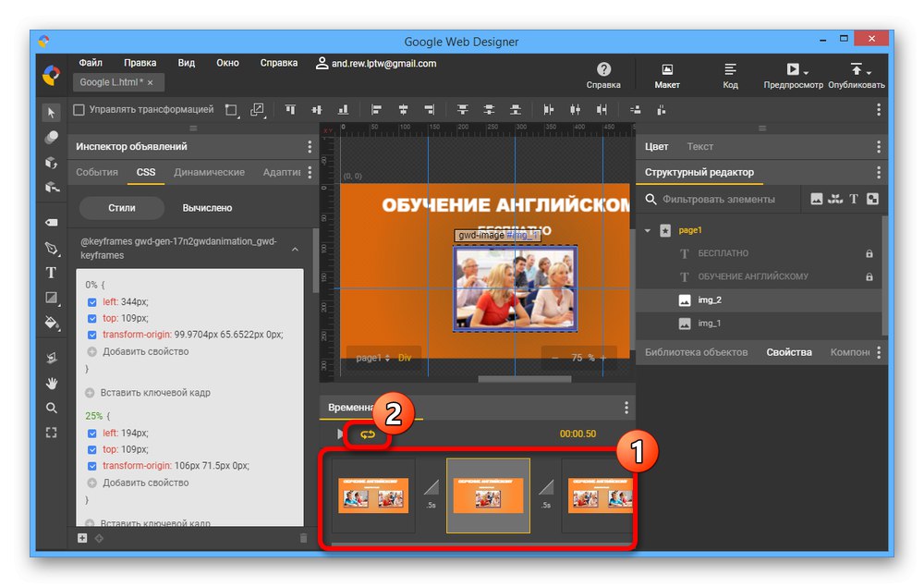
Task: Collapse the page1 tree node
Action: coord(647,230)
